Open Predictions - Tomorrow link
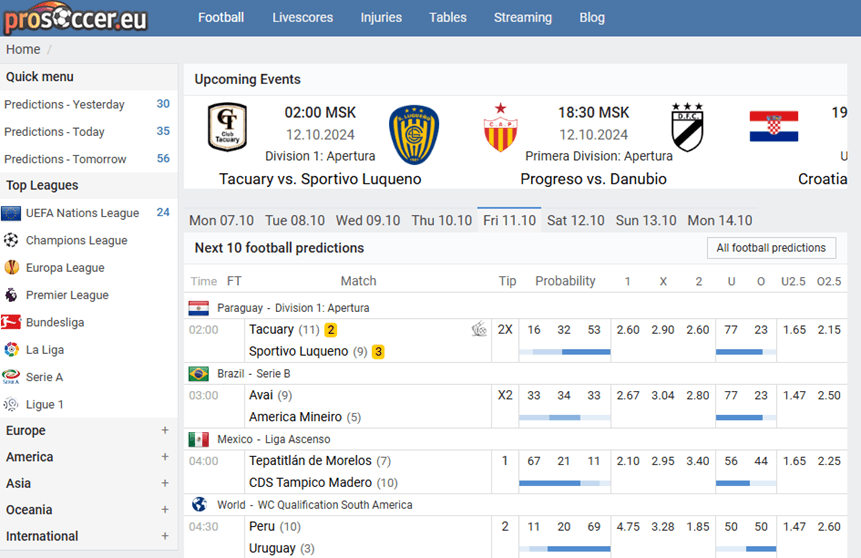 click(x=65, y=159)
